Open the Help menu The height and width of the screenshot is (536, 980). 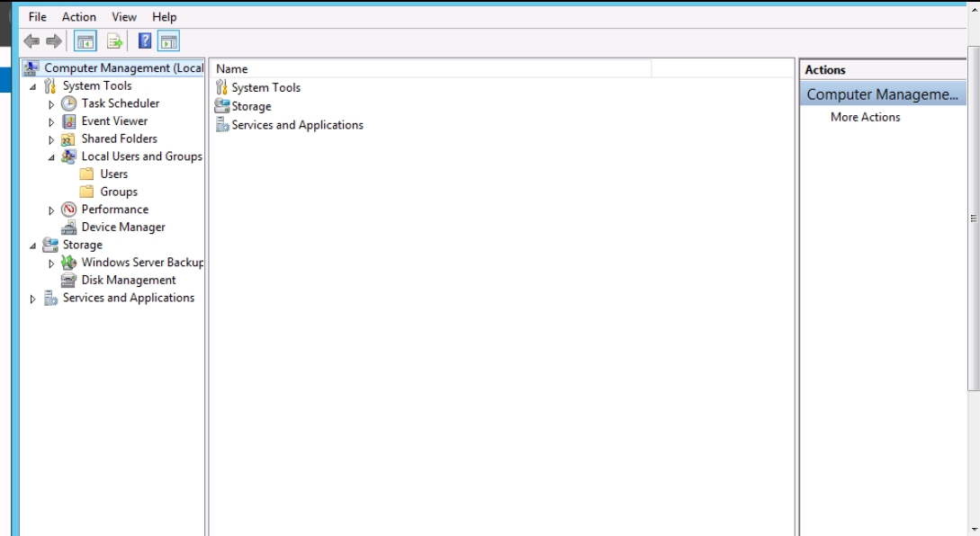[x=165, y=17]
